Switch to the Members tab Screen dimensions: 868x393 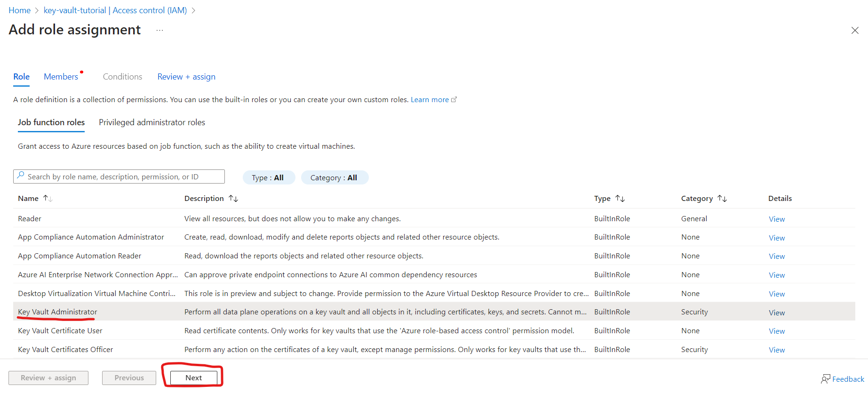(x=61, y=77)
